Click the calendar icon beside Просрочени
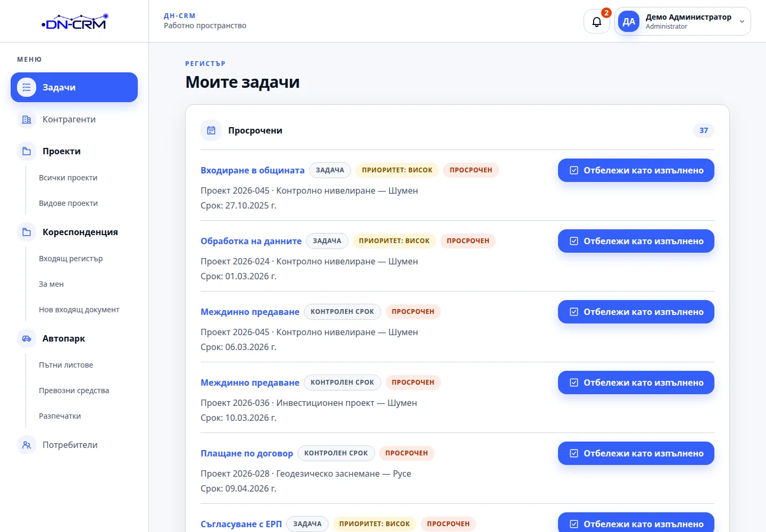The height and width of the screenshot is (532, 766). [211, 130]
